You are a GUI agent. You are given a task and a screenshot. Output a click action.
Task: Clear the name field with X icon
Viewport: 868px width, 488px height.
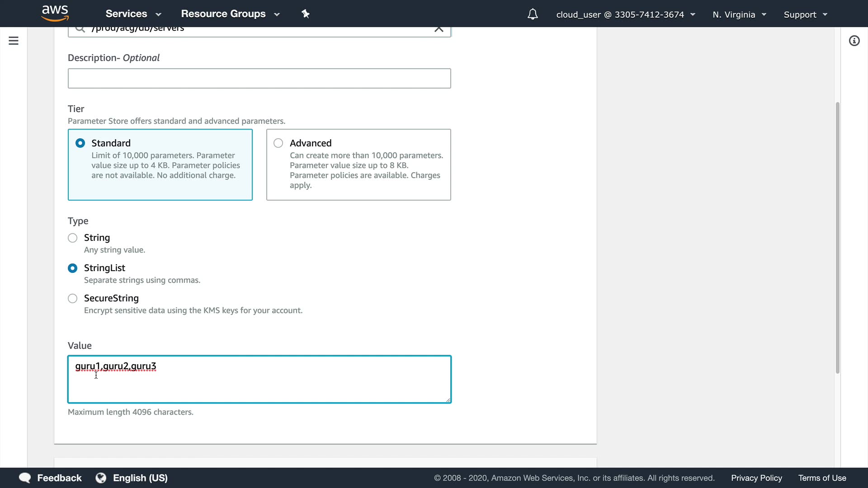point(439,29)
